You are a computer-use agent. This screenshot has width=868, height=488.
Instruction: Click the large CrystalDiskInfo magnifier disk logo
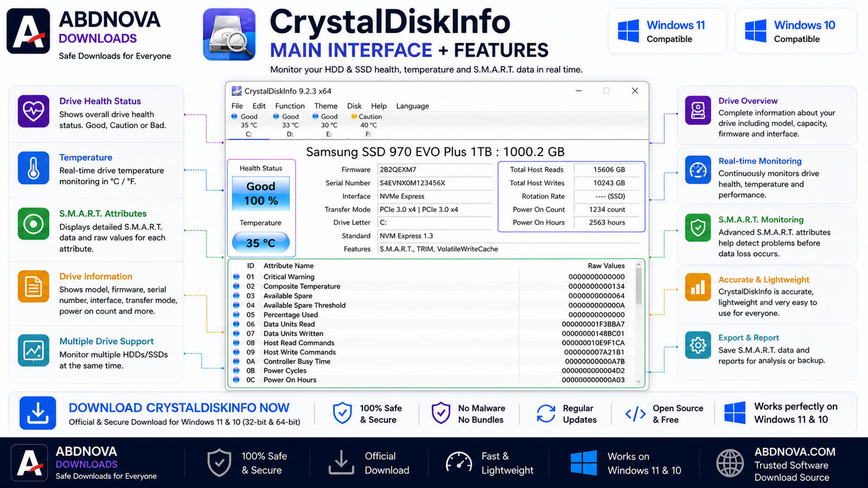229,34
